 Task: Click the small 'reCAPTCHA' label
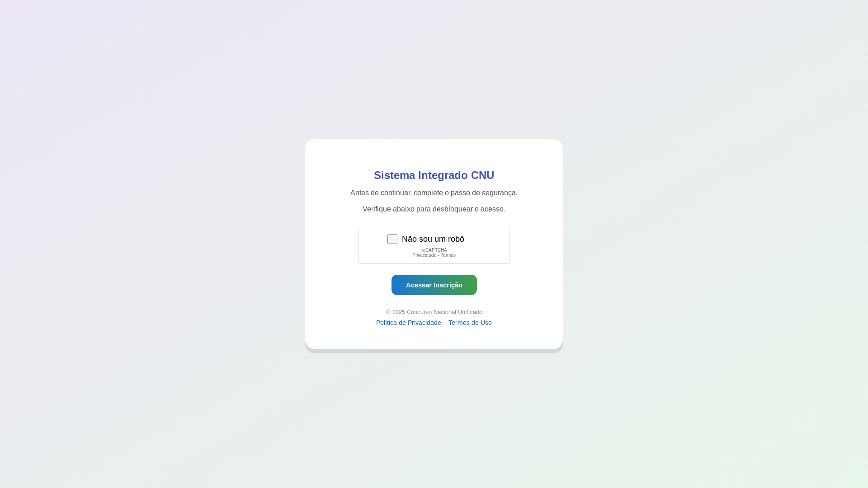434,250
